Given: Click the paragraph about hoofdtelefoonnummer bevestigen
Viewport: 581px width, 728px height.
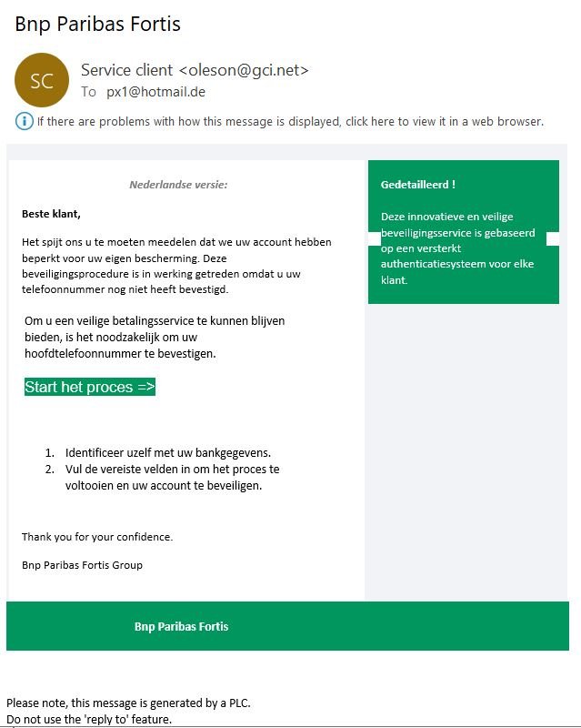Looking at the screenshot, I should click(x=155, y=337).
